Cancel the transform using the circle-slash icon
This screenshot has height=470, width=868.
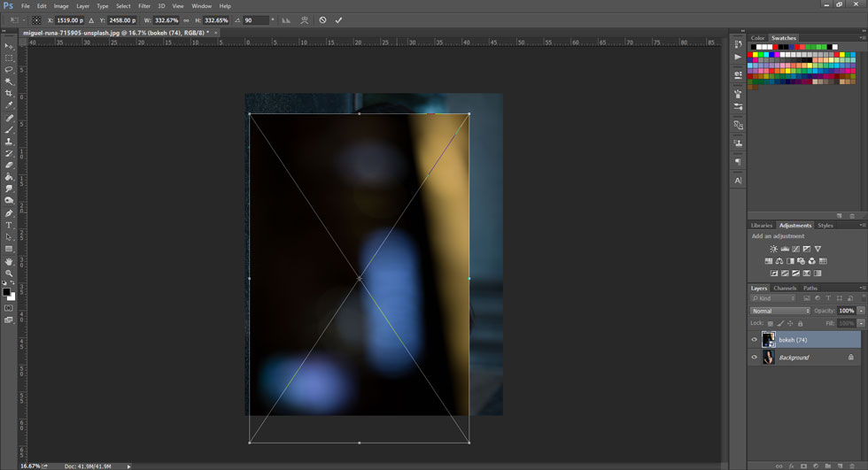tap(322, 19)
